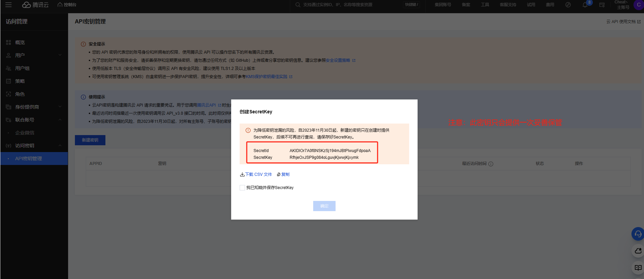
Task: Click the 创建SecretKey dialog title
Action: coord(256,112)
